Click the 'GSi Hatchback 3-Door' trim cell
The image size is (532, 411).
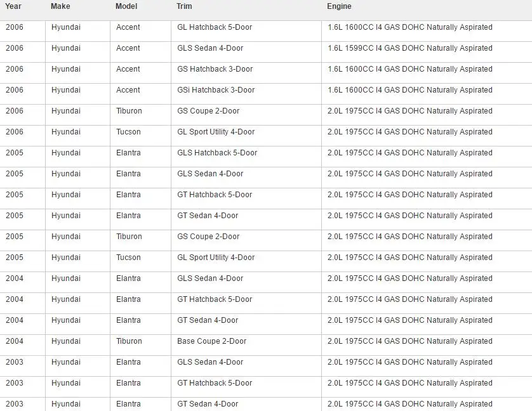click(x=216, y=90)
